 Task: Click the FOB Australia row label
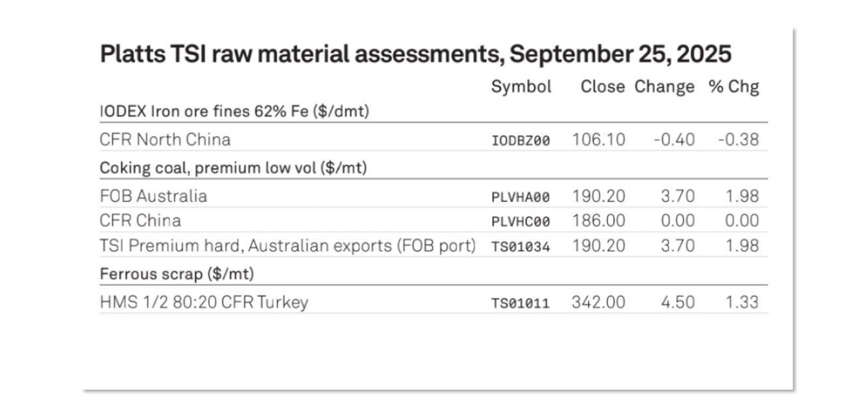click(153, 196)
